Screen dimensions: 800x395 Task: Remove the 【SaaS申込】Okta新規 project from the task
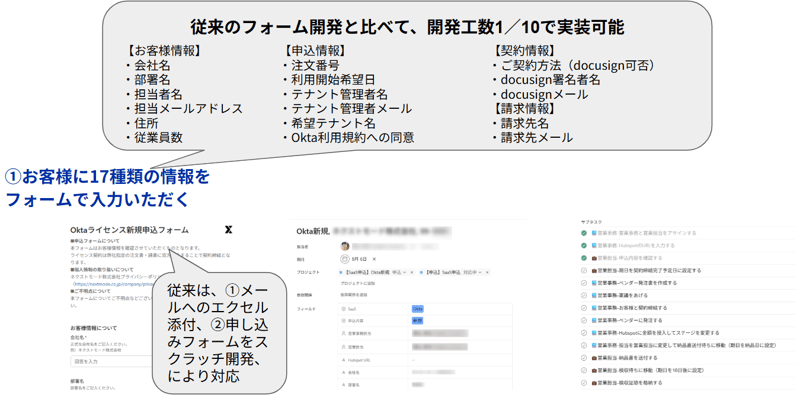click(x=412, y=273)
